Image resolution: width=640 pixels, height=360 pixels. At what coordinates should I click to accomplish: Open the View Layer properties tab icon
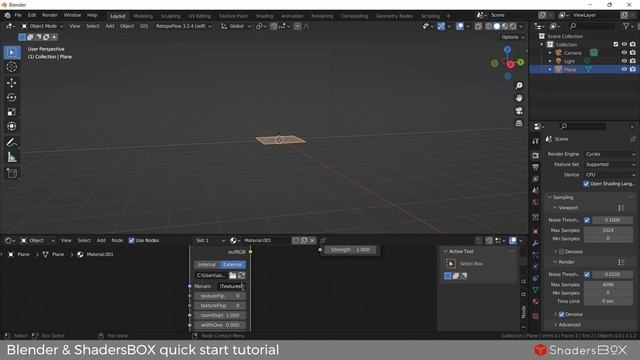(536, 179)
